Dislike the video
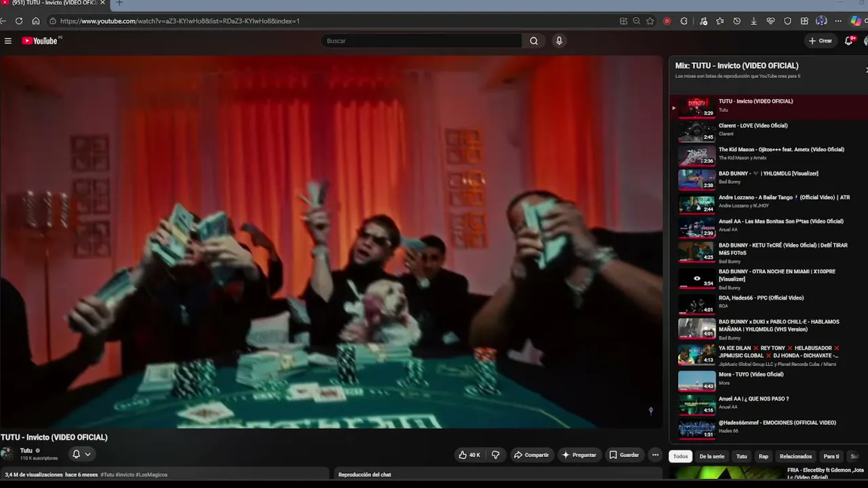This screenshot has width=868, height=488. (x=496, y=455)
